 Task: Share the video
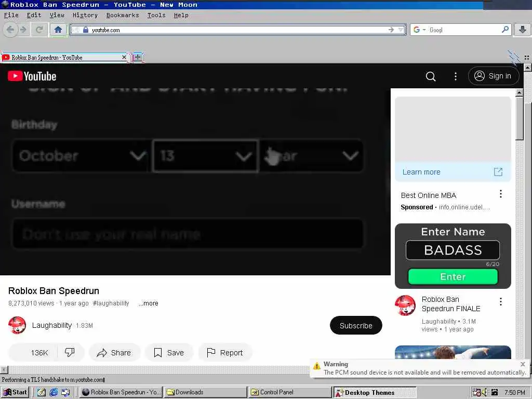pyautogui.click(x=114, y=353)
